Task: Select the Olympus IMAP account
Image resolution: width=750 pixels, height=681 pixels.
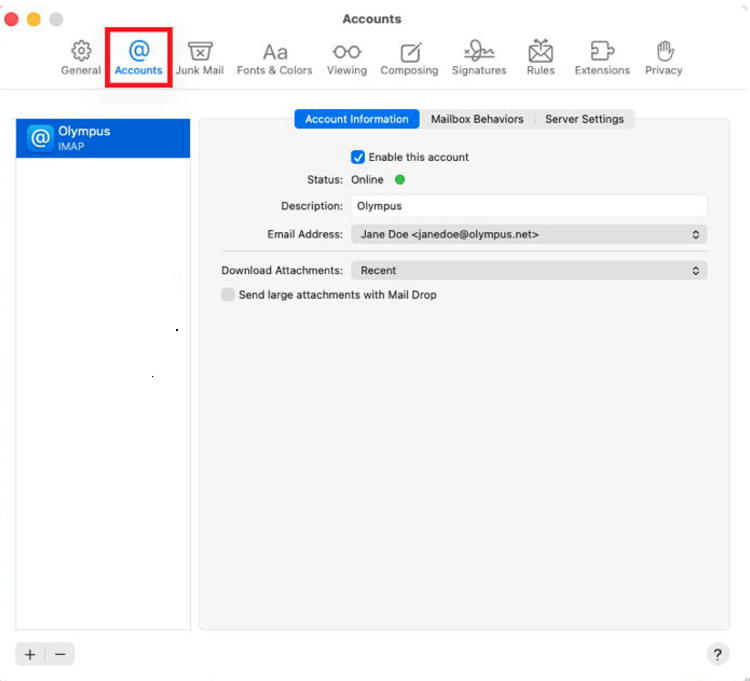Action: tap(103, 138)
